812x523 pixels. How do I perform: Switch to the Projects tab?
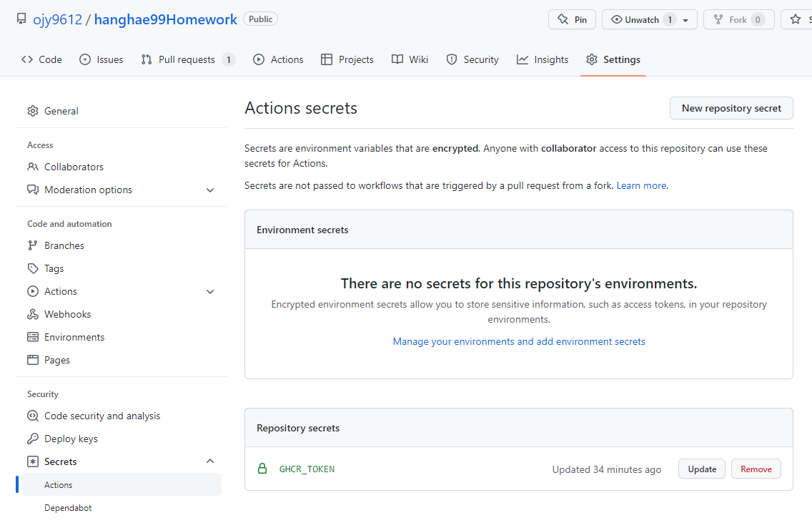[347, 59]
